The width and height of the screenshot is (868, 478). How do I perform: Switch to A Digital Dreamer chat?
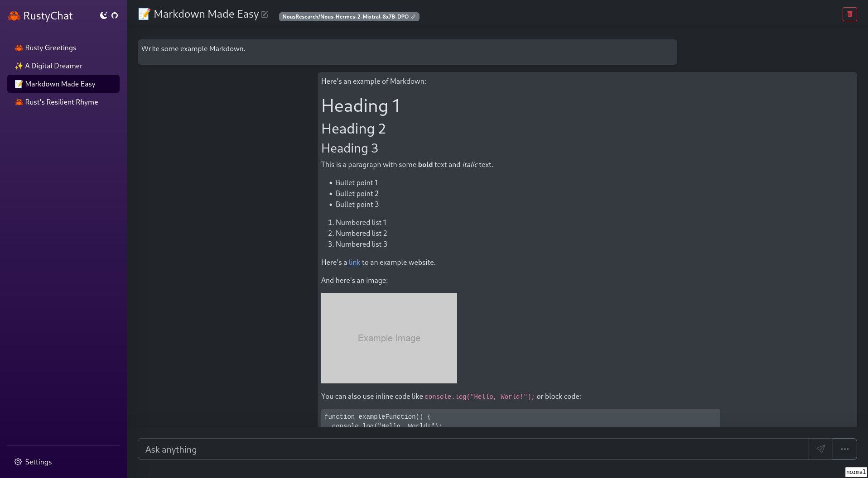click(53, 66)
